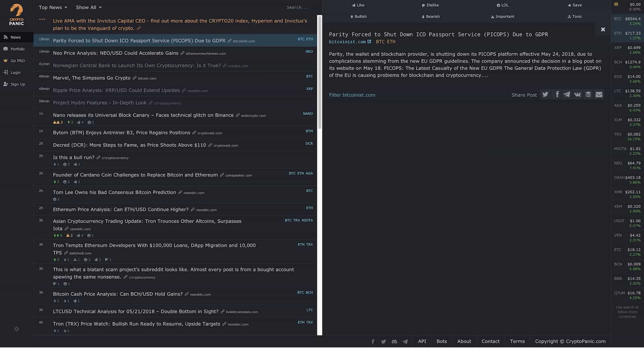The height and width of the screenshot is (348, 644).
Task: Click the MIOTA tag on the Tron Trounces story
Action: pyautogui.click(x=307, y=220)
